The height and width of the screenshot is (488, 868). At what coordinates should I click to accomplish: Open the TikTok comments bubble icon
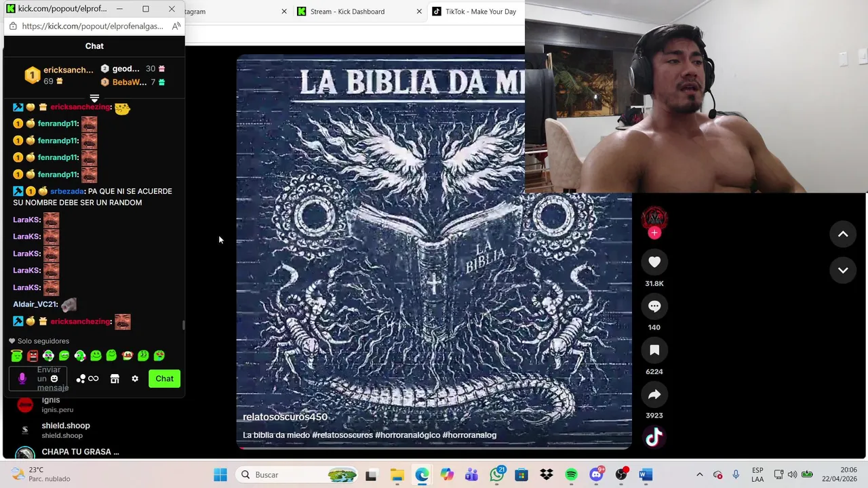(654, 306)
